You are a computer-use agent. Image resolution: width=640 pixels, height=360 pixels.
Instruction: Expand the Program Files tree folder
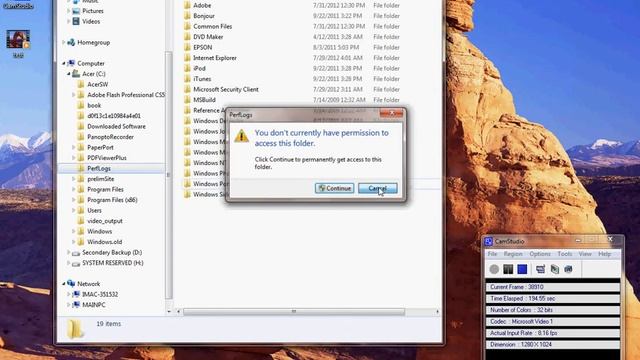tap(74, 189)
